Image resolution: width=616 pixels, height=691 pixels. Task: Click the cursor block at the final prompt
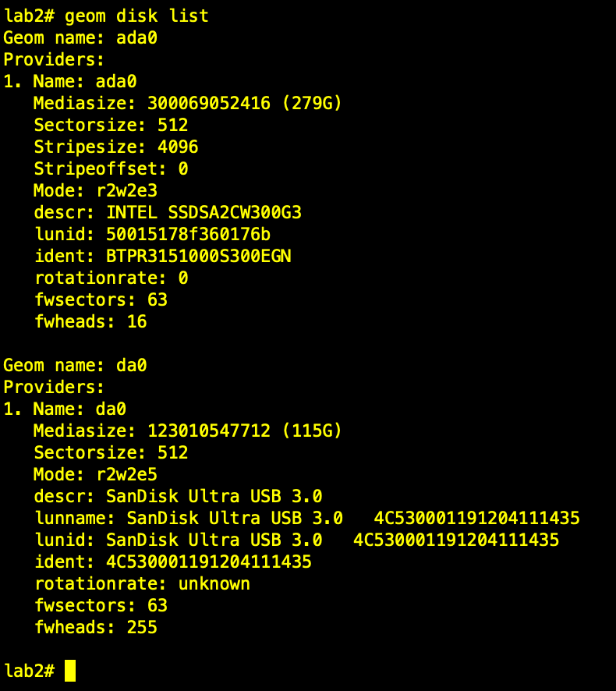[70, 671]
